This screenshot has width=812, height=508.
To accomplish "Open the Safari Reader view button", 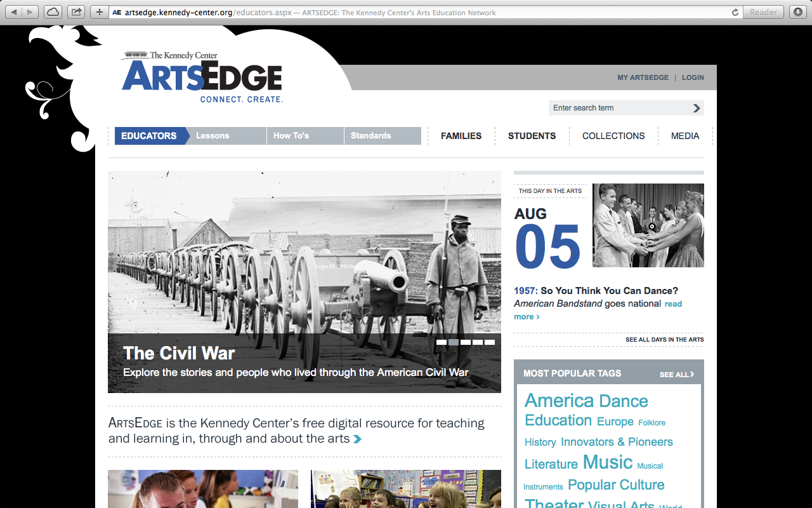I will [763, 12].
